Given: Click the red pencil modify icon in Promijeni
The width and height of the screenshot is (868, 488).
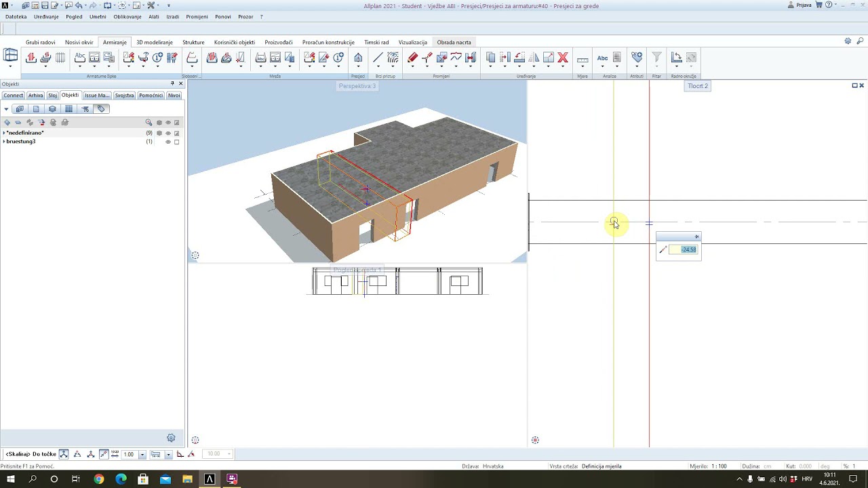Looking at the screenshot, I should point(412,58).
